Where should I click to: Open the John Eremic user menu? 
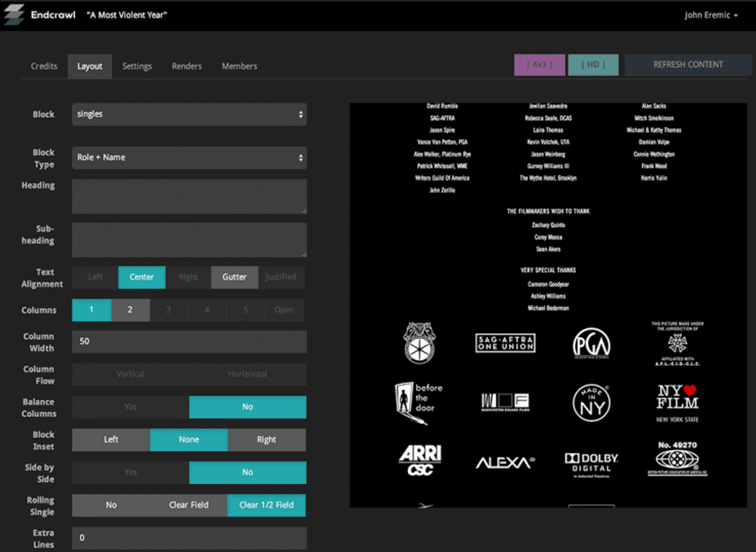click(711, 15)
